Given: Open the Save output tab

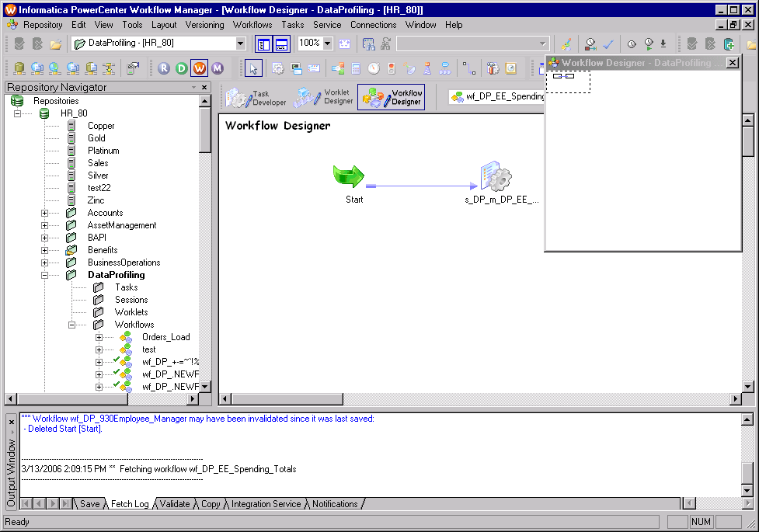Looking at the screenshot, I should [89, 504].
